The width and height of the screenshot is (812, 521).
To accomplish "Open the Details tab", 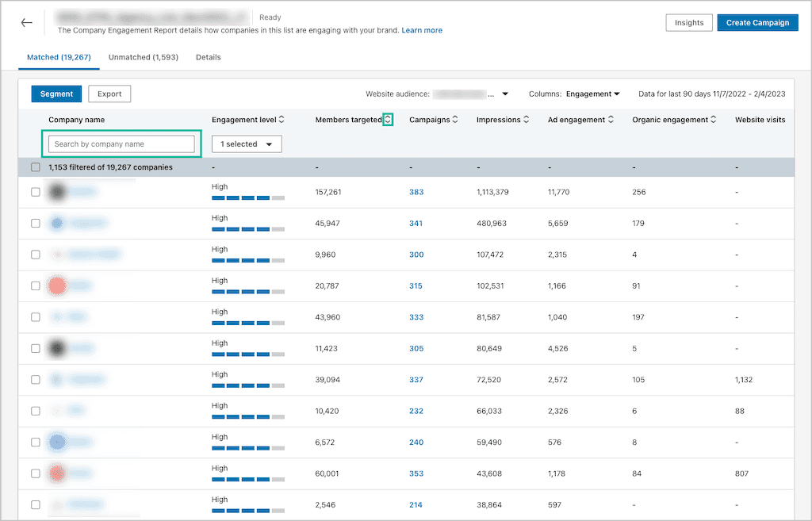I will pyautogui.click(x=208, y=57).
